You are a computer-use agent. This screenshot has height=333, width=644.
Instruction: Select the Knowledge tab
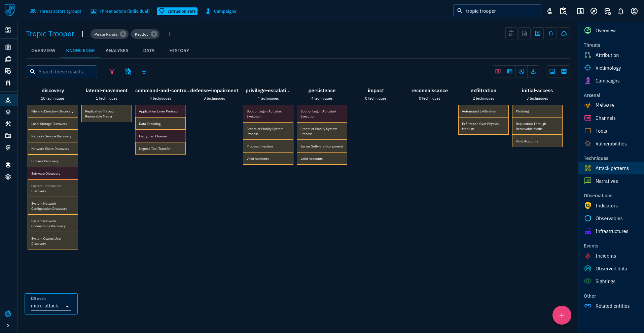tap(80, 51)
